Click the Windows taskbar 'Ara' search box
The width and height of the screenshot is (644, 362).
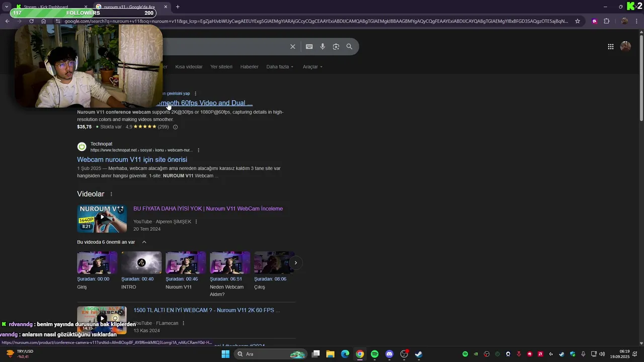click(x=270, y=354)
